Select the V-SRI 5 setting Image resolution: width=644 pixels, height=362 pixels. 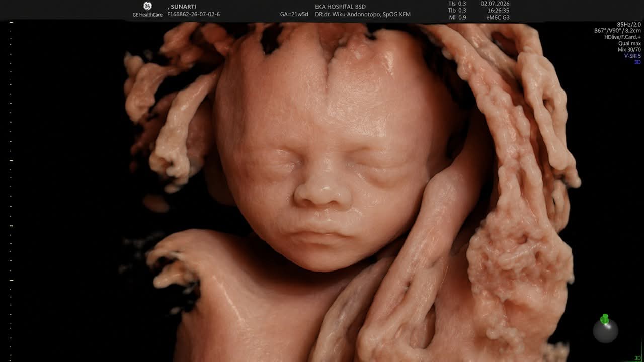pyautogui.click(x=632, y=56)
